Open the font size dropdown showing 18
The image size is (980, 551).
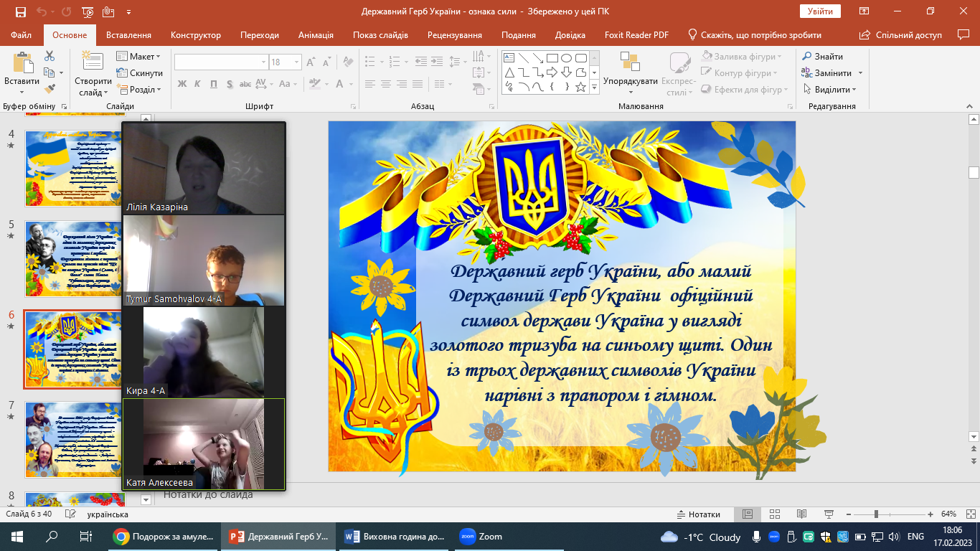(x=297, y=62)
